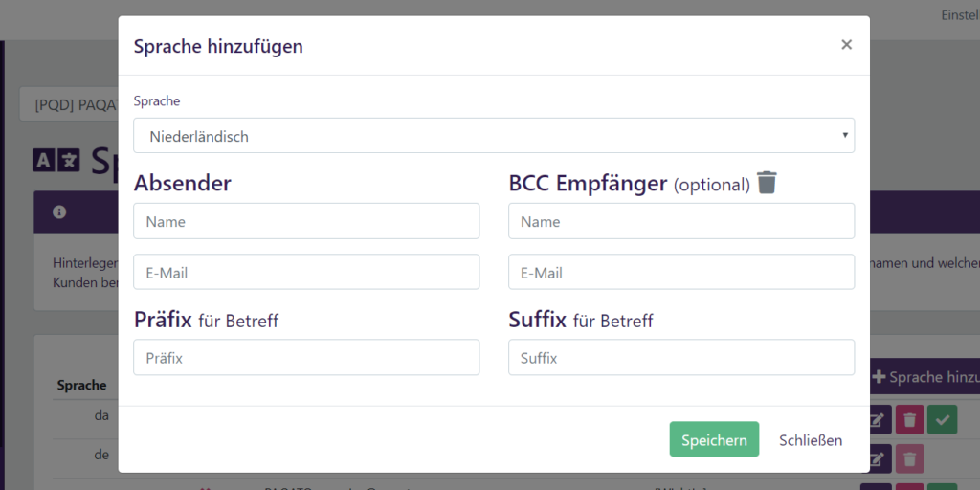Viewport: 980px width, 490px height.
Task: Click into the Präfix input field
Action: pos(306,358)
